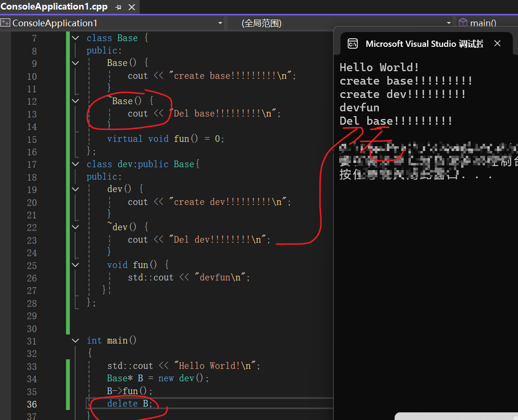Image resolution: width=518 pixels, height=420 pixels.
Task: Click the console window terminal icon
Action: coord(353,43)
